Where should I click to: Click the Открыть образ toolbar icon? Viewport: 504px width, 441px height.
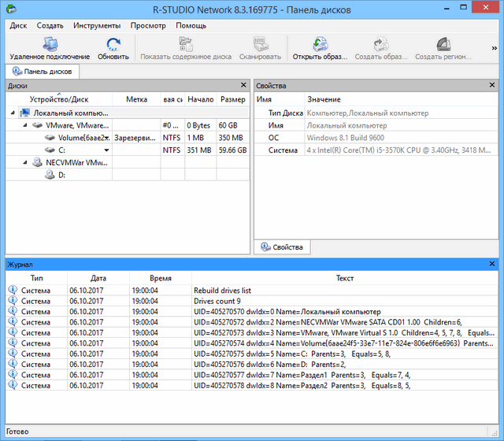[319, 45]
